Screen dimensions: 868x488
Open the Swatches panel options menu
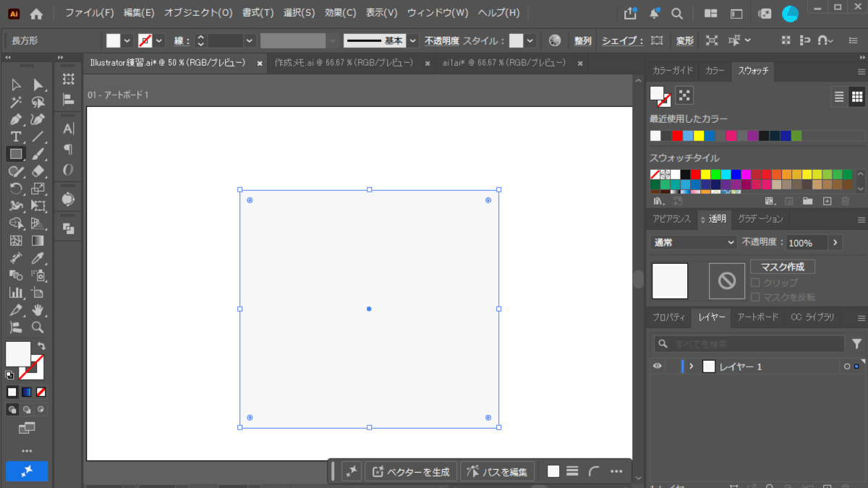861,72
